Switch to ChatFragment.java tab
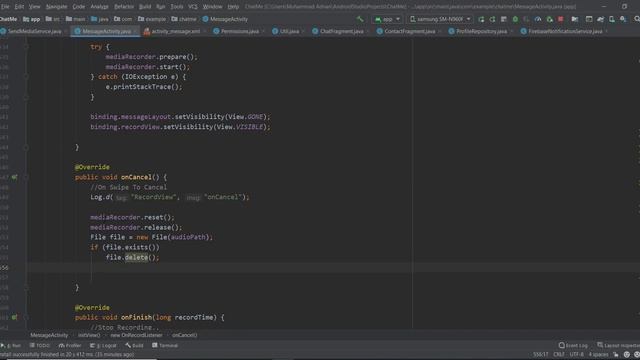 click(342, 31)
